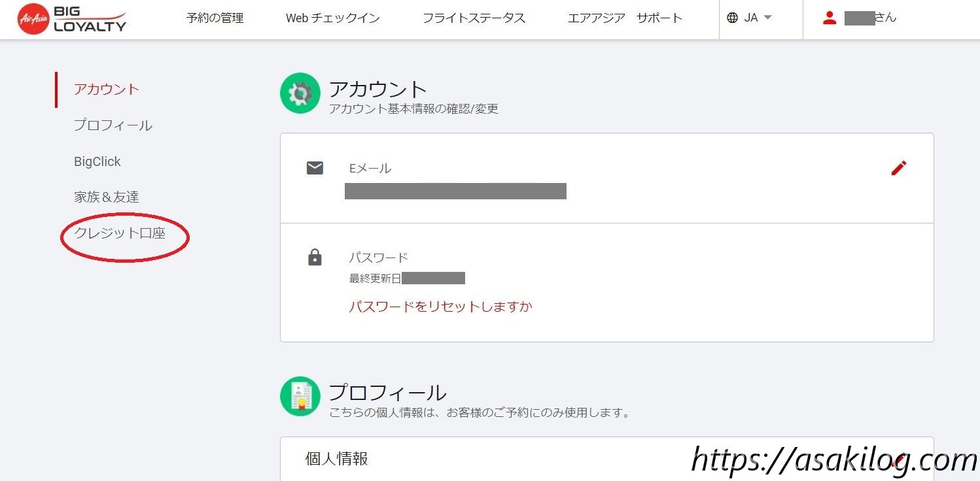Click the globe language icon
The width and height of the screenshot is (980, 481).
tap(733, 18)
